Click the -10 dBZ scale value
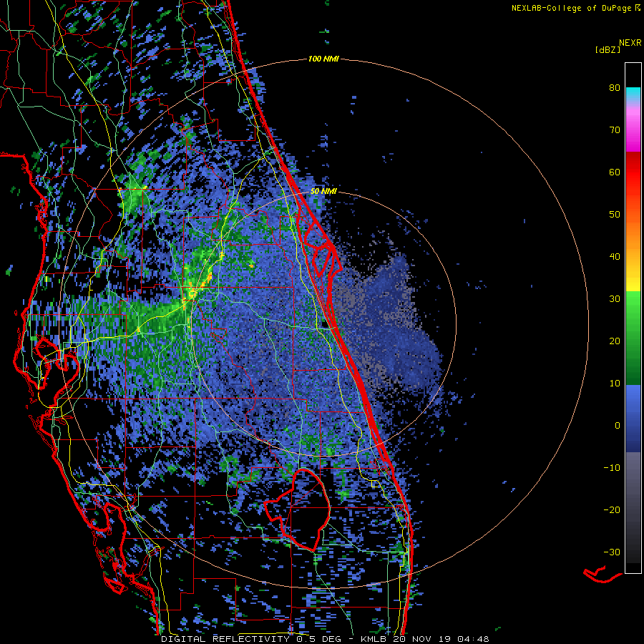This screenshot has height=644, width=644. tap(612, 468)
